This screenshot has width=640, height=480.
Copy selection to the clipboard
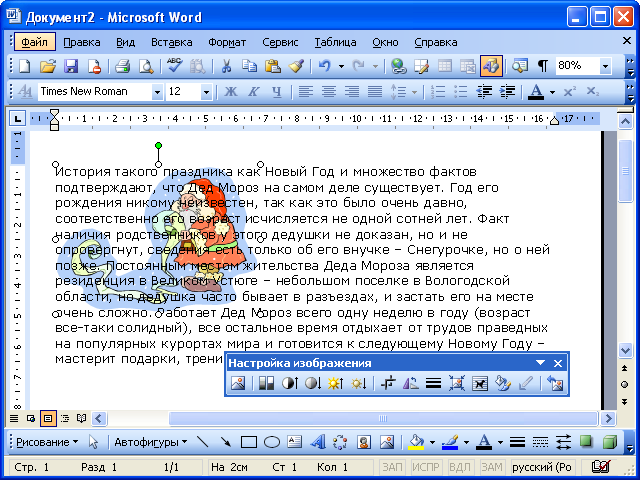(249, 66)
